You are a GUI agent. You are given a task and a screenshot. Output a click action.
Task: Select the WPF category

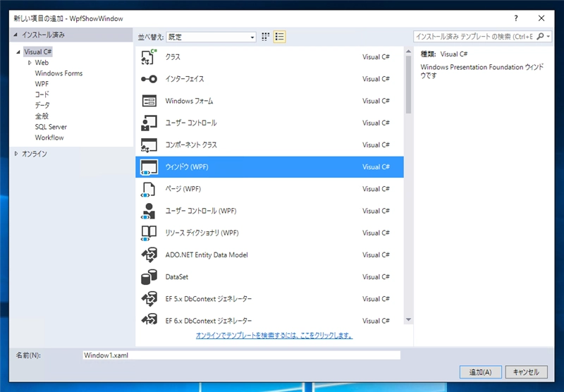point(42,84)
